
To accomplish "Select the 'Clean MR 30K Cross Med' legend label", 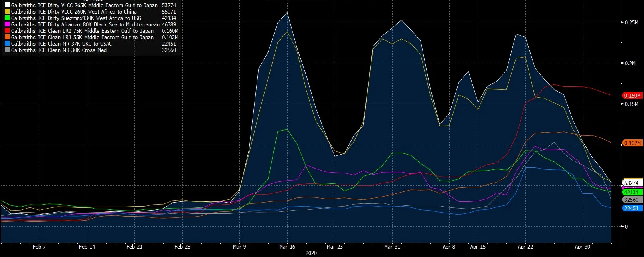I will 59,50.
